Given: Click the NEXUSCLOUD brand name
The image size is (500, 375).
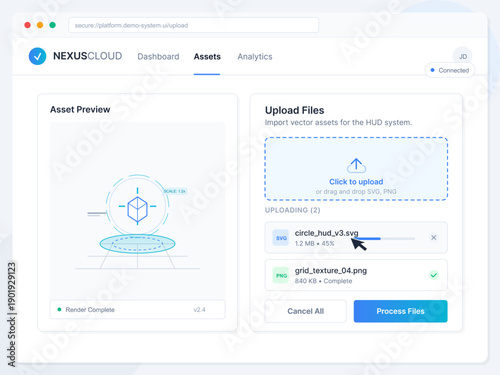Looking at the screenshot, I should pyautogui.click(x=88, y=56).
